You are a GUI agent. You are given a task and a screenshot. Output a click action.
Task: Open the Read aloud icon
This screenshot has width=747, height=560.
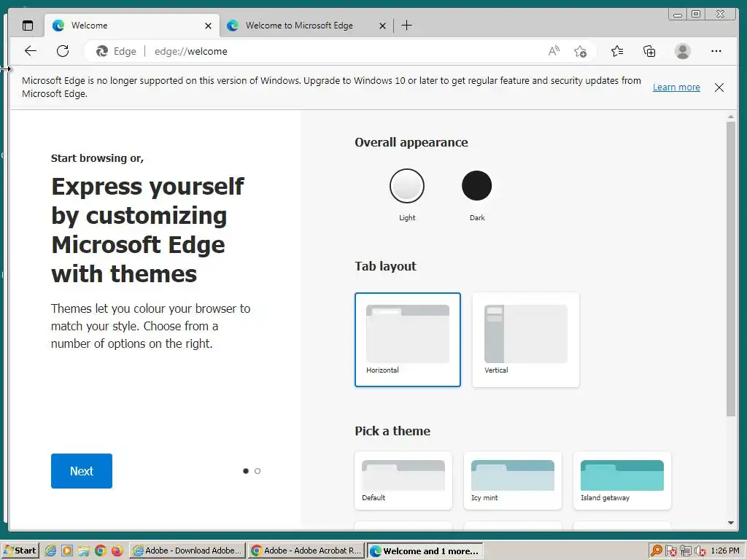coord(554,51)
